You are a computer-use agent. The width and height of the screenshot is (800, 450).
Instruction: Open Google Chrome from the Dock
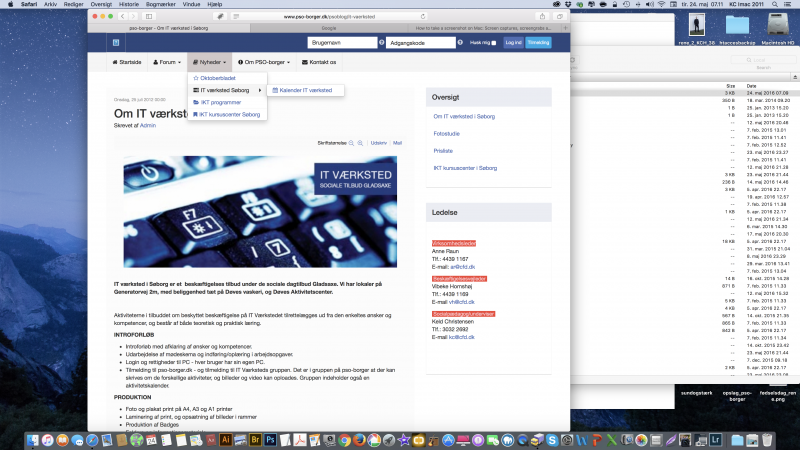(344, 440)
